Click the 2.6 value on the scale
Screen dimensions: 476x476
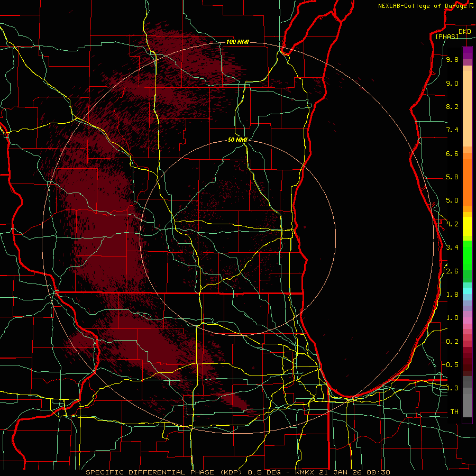(452, 271)
